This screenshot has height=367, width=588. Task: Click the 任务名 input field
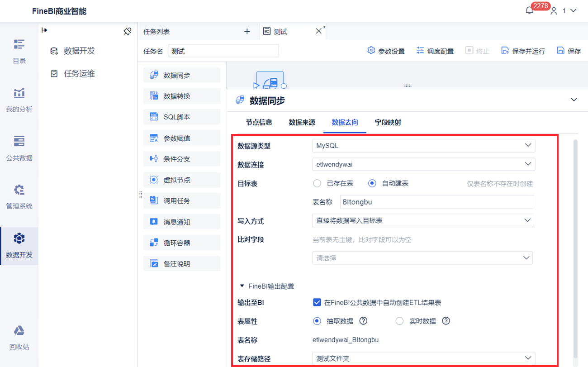click(x=223, y=51)
